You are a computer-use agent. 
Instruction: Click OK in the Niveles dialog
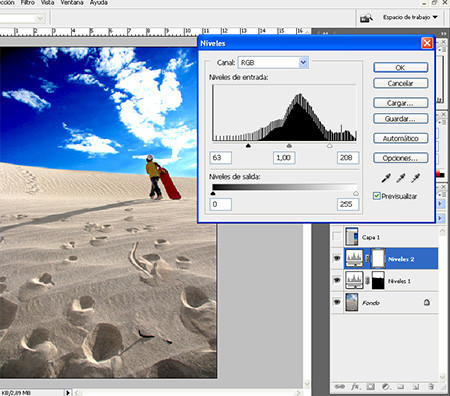pos(400,68)
